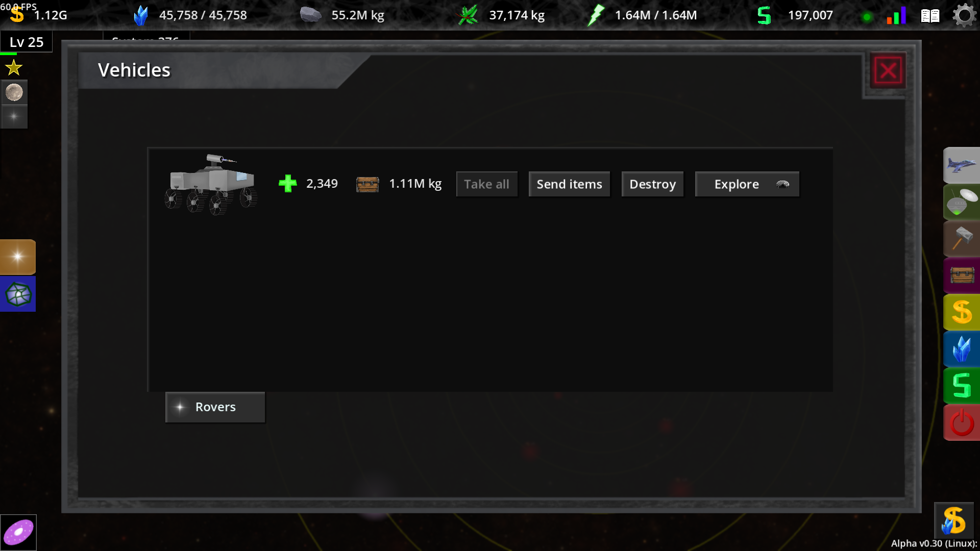This screenshot has height=551, width=980.
Task: Select the moon planet icon on left
Action: pyautogui.click(x=14, y=92)
